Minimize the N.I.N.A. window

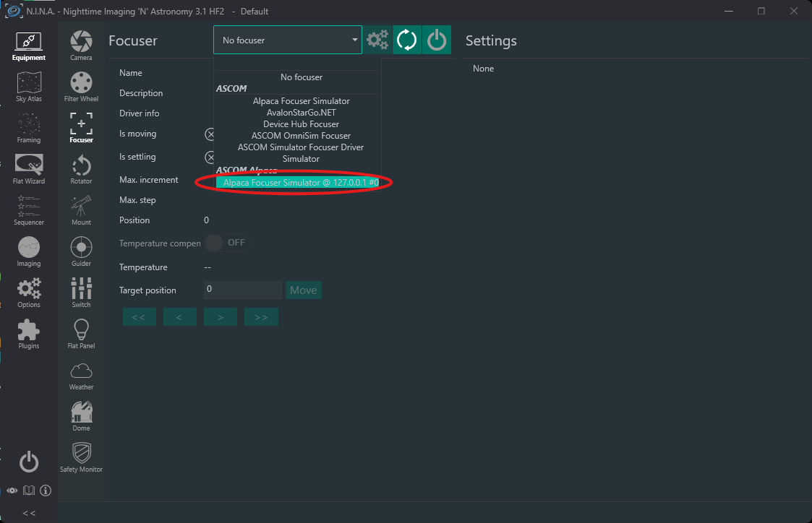pyautogui.click(x=729, y=11)
